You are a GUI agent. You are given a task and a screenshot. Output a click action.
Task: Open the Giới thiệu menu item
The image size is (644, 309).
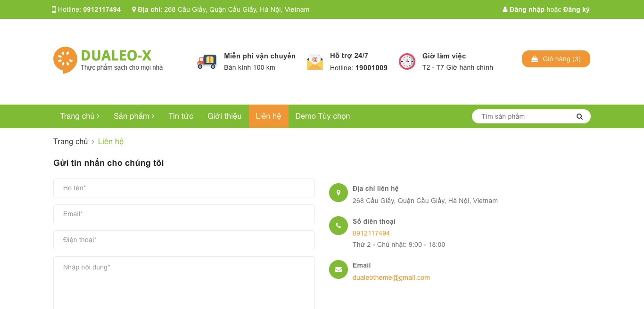coord(224,116)
